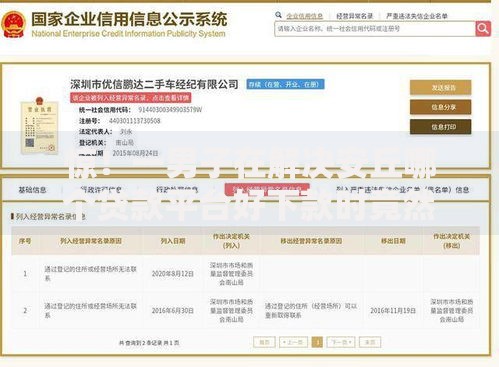Focus the enterprise name search field
The width and height of the screenshot is (499, 367).
375,29
